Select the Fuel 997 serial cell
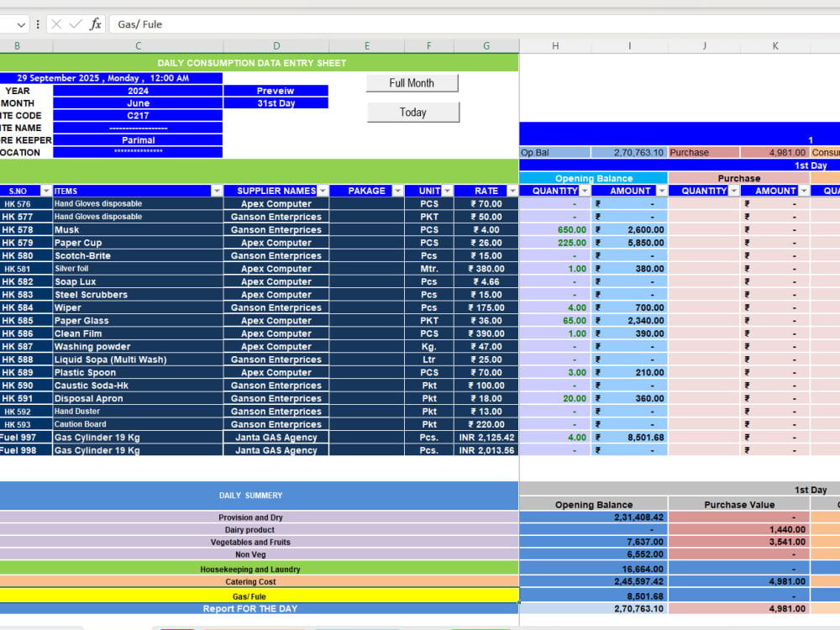Image resolution: width=840 pixels, height=630 pixels. pyautogui.click(x=26, y=437)
